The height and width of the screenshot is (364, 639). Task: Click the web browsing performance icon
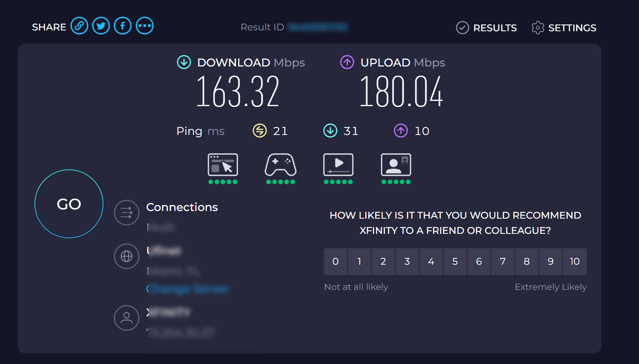[223, 165]
